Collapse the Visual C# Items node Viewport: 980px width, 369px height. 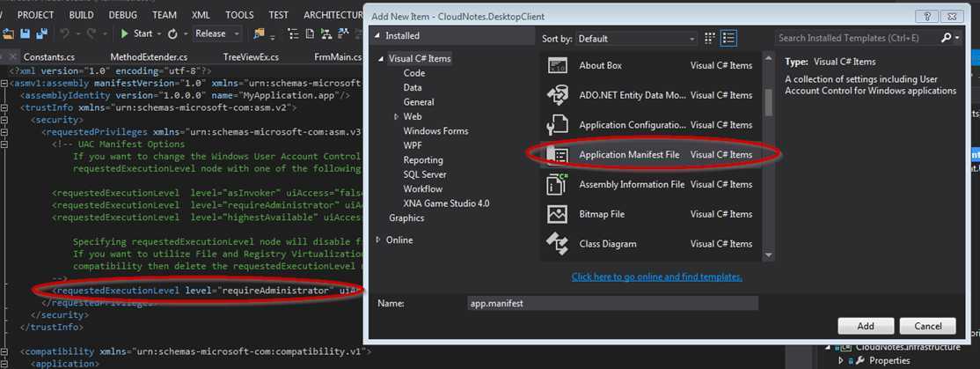click(380, 59)
